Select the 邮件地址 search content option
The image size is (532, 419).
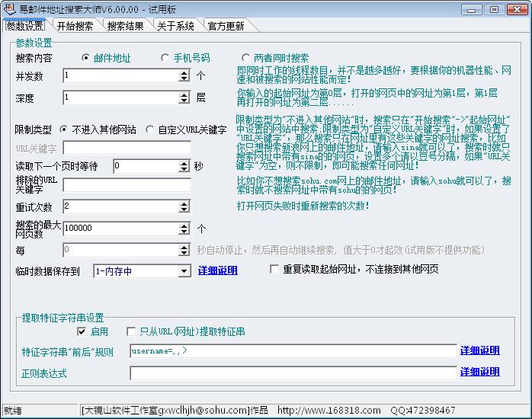(x=85, y=58)
